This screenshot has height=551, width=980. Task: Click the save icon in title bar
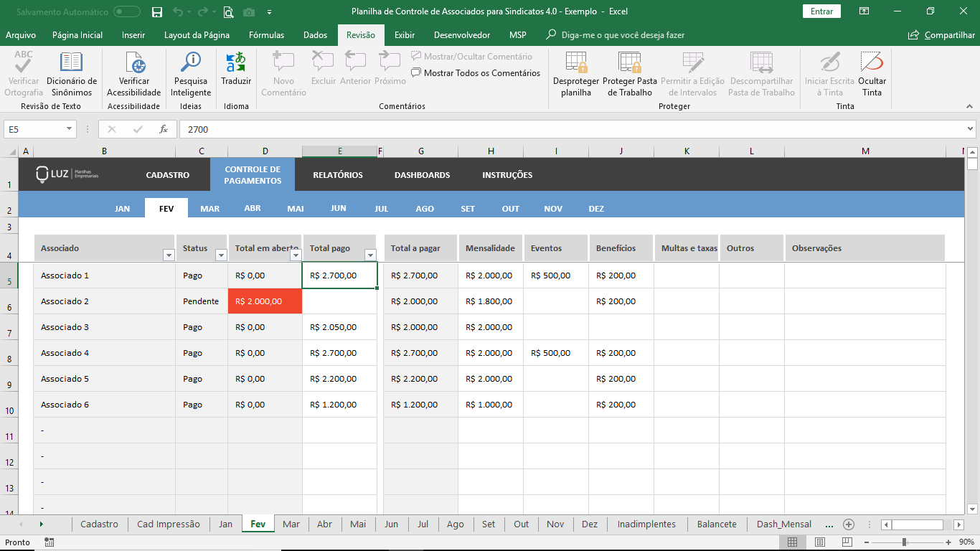pos(157,11)
